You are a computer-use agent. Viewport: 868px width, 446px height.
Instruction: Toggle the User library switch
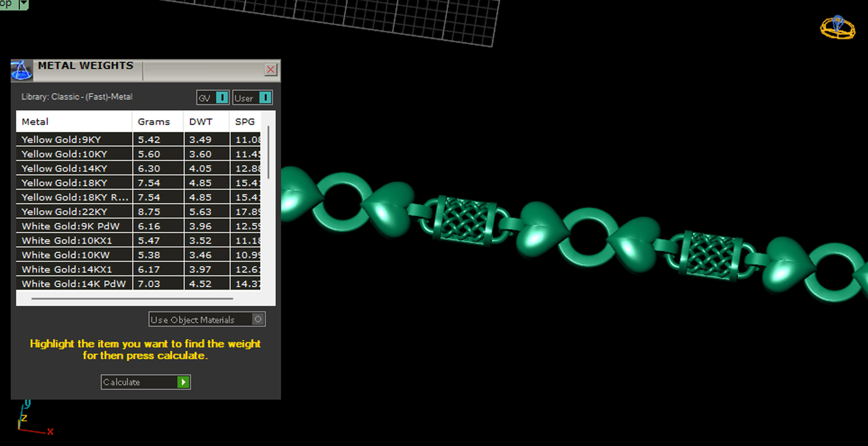coord(265,98)
